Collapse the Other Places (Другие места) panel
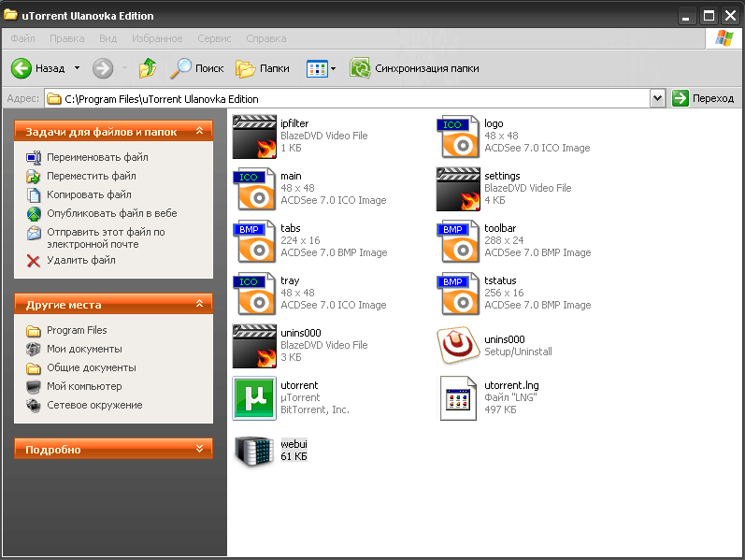 coord(199,305)
